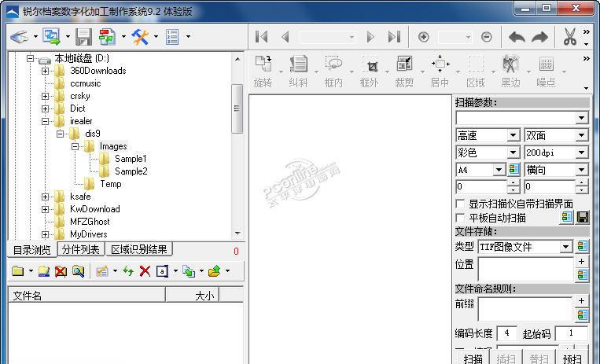Click the redo arrow icon
This screenshot has width=600, height=364.
click(540, 37)
